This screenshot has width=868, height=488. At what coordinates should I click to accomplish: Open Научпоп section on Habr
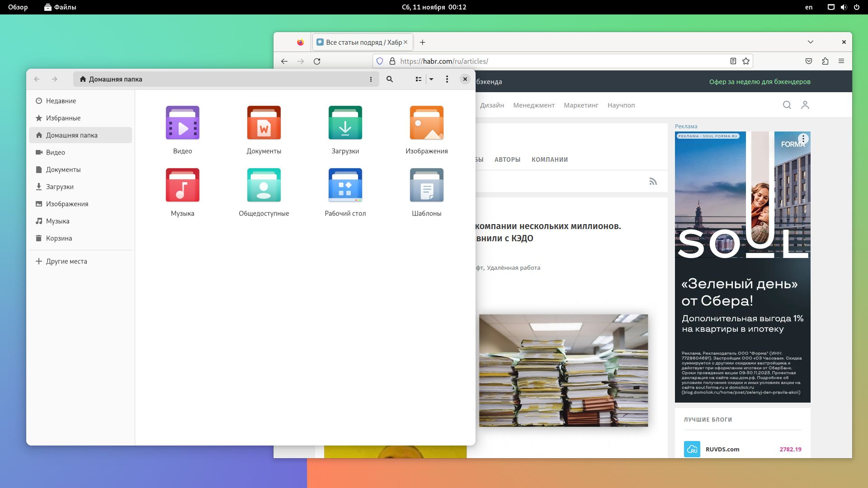click(x=621, y=105)
